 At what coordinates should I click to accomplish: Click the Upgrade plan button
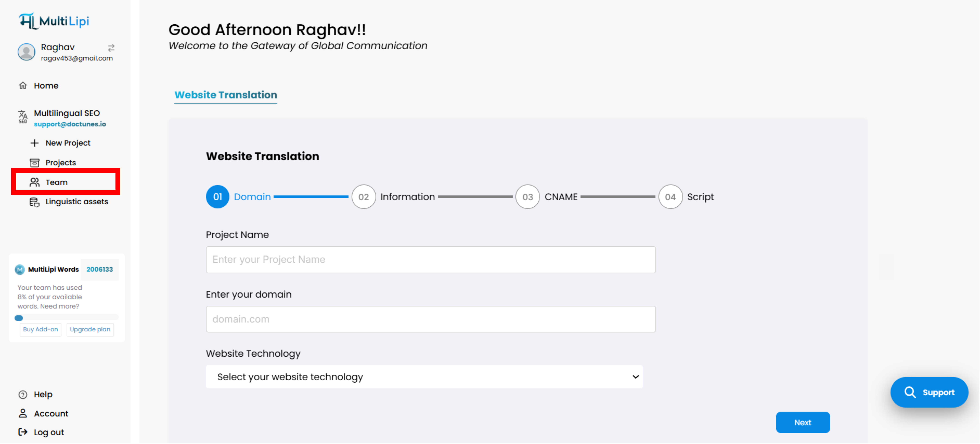coord(90,330)
